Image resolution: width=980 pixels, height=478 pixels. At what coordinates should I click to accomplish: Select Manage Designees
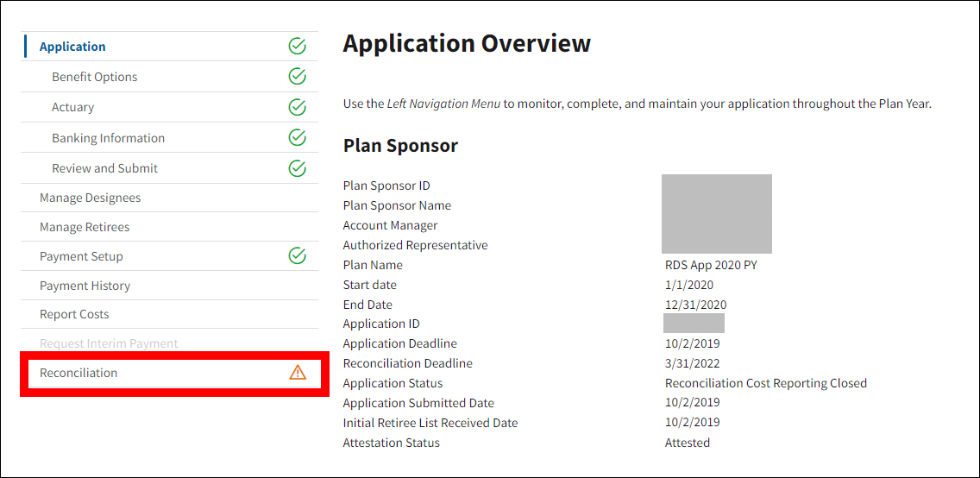pyautogui.click(x=90, y=198)
